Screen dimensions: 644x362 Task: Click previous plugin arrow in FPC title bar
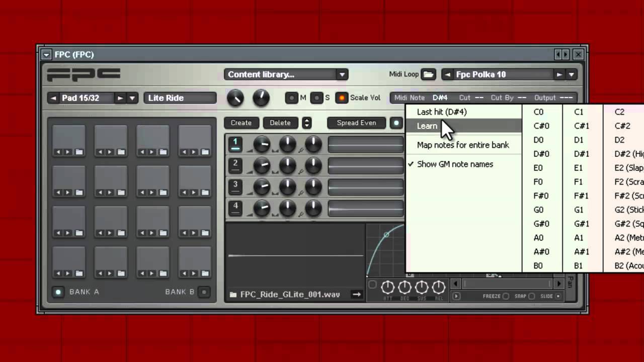tap(558, 54)
